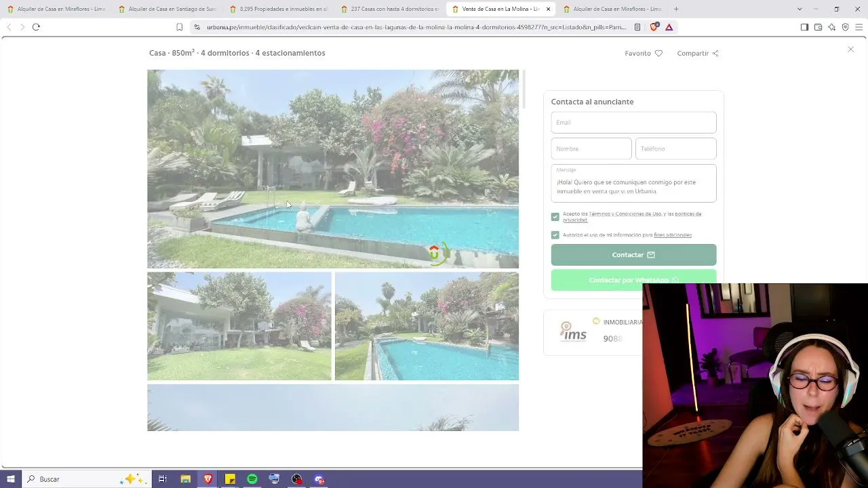Click the ims real estate agency logo
Viewport: 868px width, 488px height.
573,331
